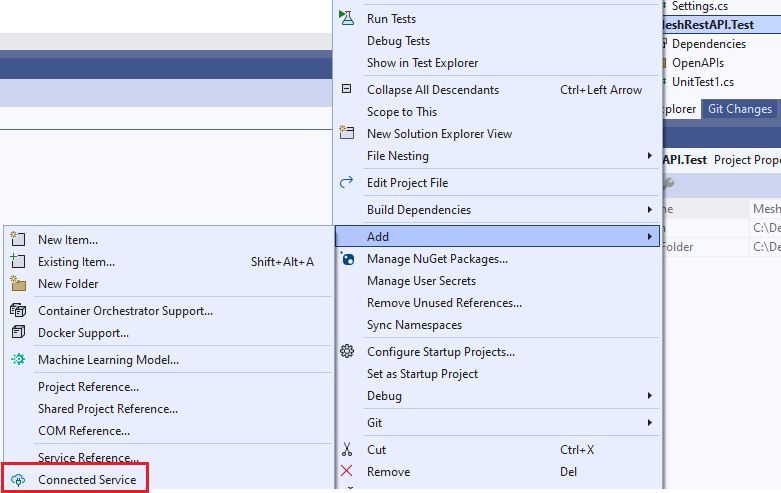Viewport: 781px width, 493px height.
Task: Choose Shared Project Reference
Action: [x=108, y=409]
